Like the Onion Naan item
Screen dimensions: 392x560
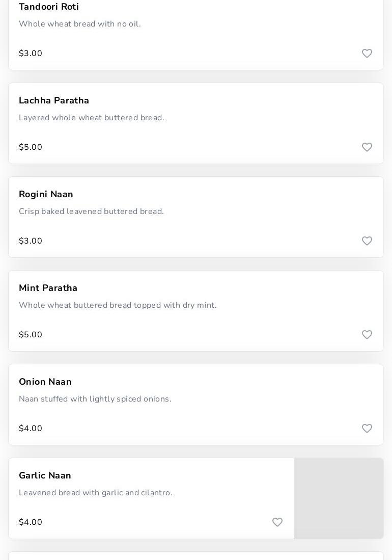tap(367, 429)
